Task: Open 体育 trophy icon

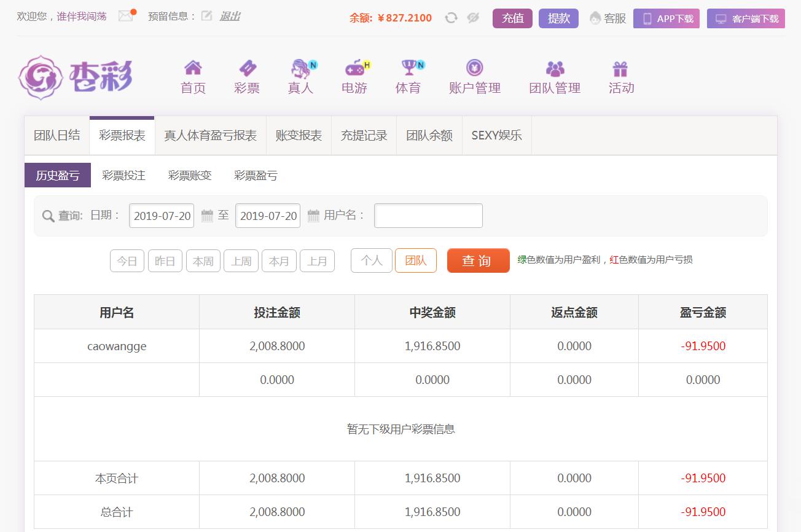Action: coord(408,68)
